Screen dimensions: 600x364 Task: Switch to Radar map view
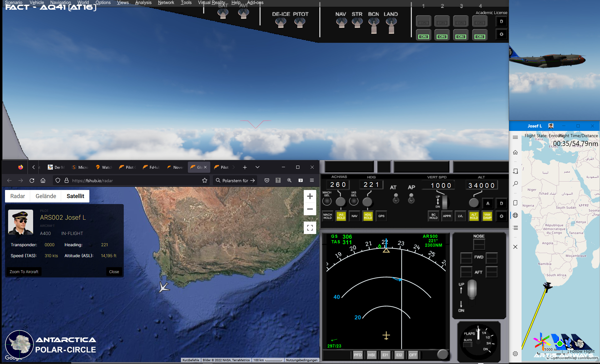(x=17, y=196)
